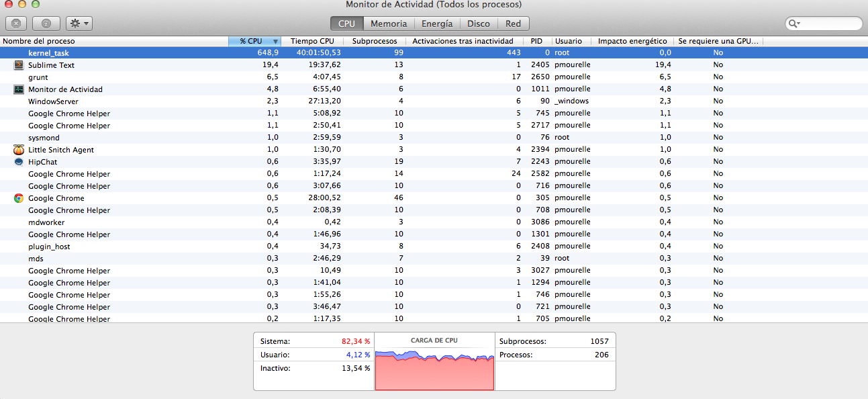The height and width of the screenshot is (399, 868).
Task: Click the window title Monitor de Actividad
Action: (x=434, y=5)
